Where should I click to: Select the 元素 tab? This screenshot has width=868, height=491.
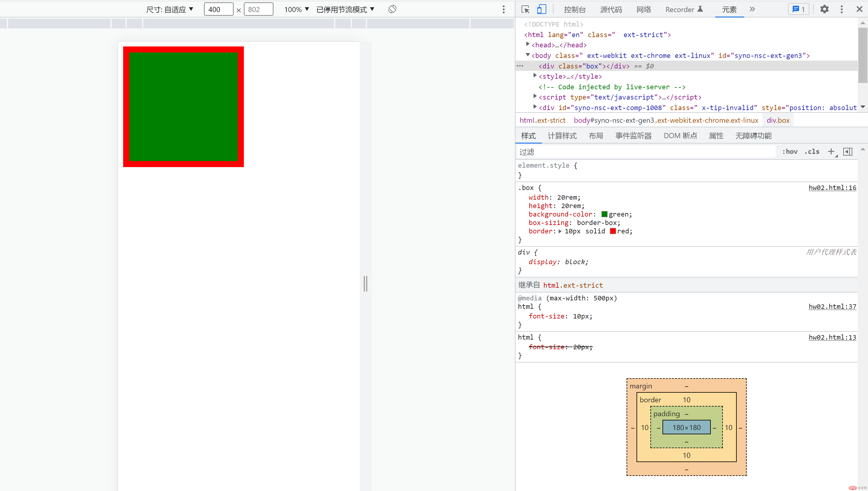(729, 9)
